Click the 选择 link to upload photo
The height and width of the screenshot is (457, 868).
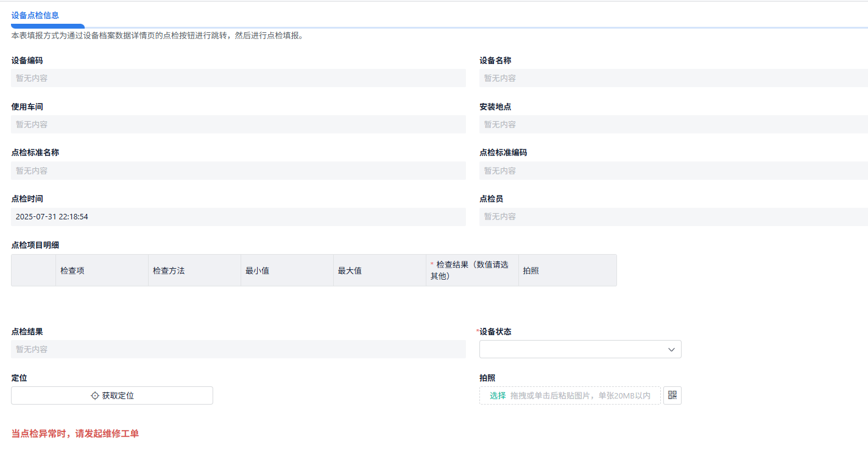[x=498, y=395]
